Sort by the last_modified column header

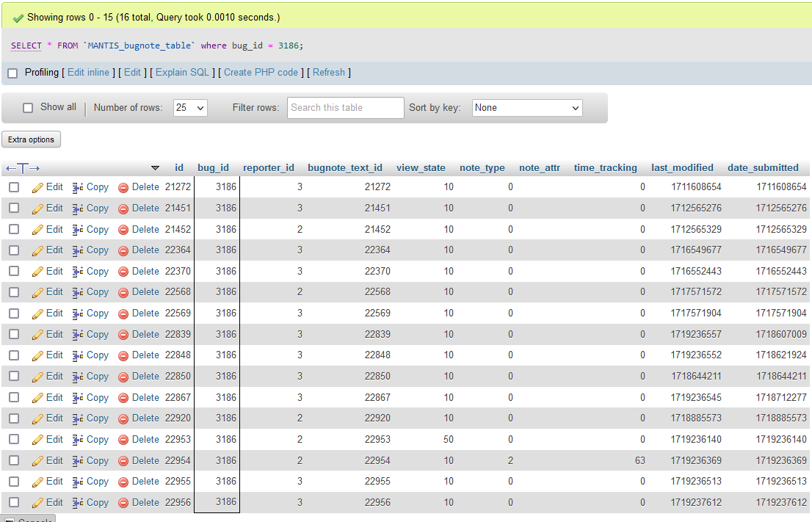(x=682, y=167)
